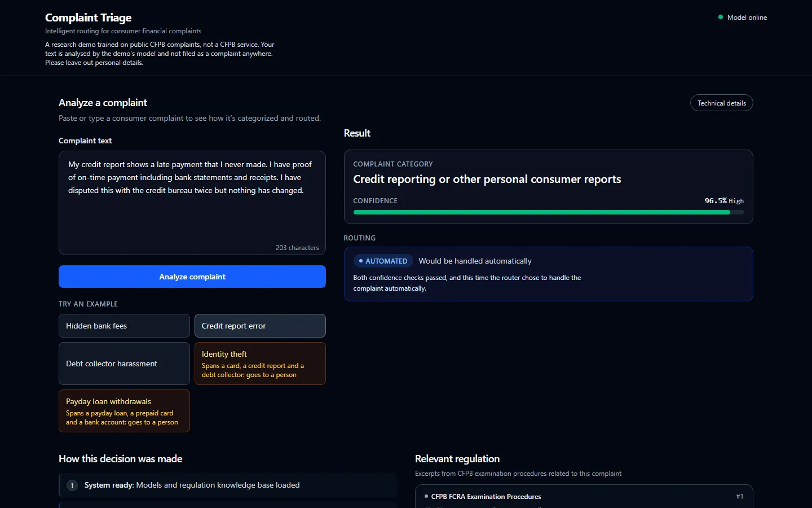Click the 96.5% confidence value
This screenshot has height=508, width=812.
point(716,201)
